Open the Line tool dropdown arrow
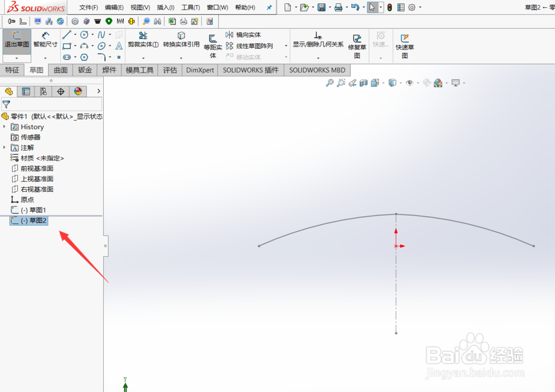Screen dimensions: 555x392 pyautogui.click(x=75, y=34)
